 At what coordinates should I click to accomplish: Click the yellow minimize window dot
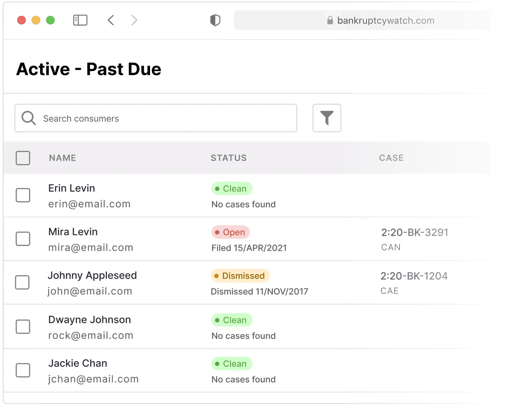click(x=36, y=20)
